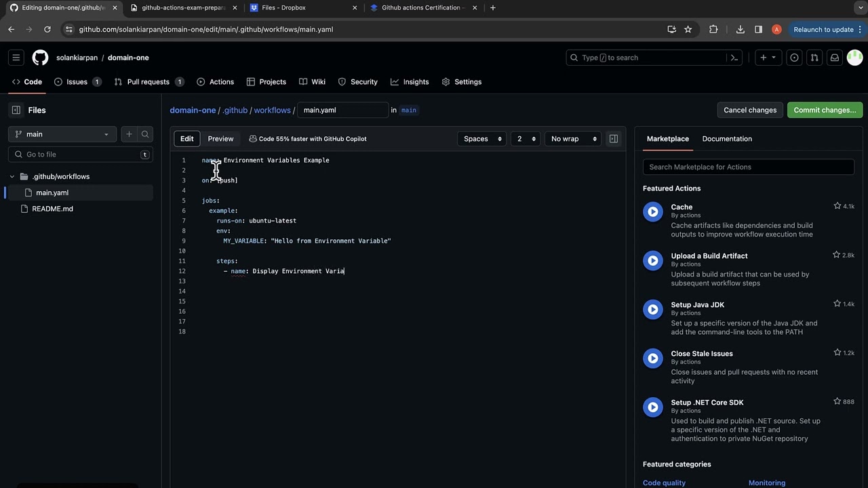Bookmark this page with the star icon
This screenshot has height=488, width=868.
(688, 29)
